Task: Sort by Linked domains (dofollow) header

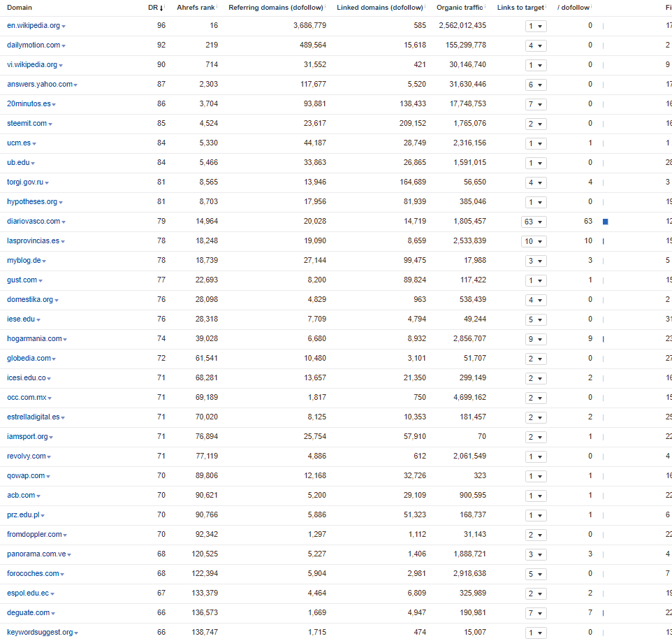Action: pyautogui.click(x=380, y=7)
